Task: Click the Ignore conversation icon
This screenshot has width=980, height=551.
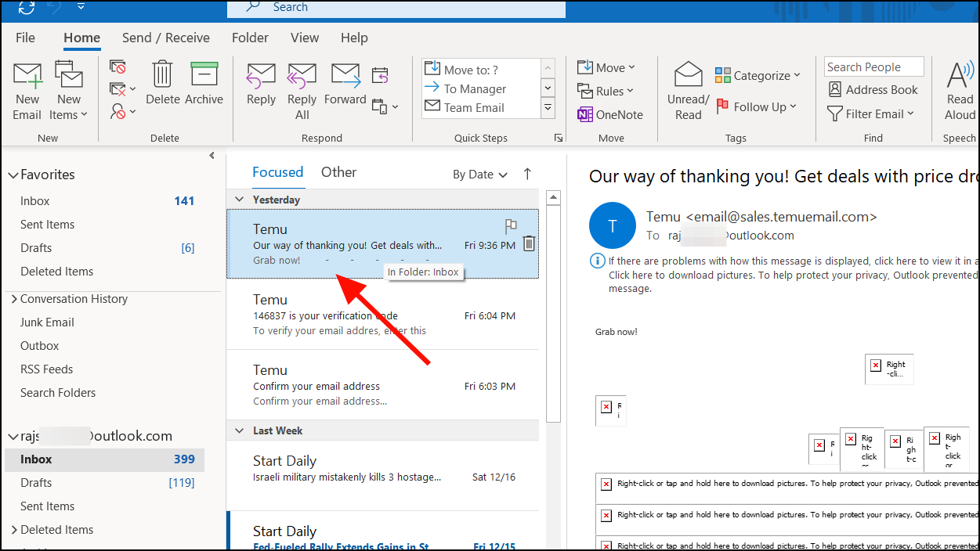Action: tap(118, 67)
